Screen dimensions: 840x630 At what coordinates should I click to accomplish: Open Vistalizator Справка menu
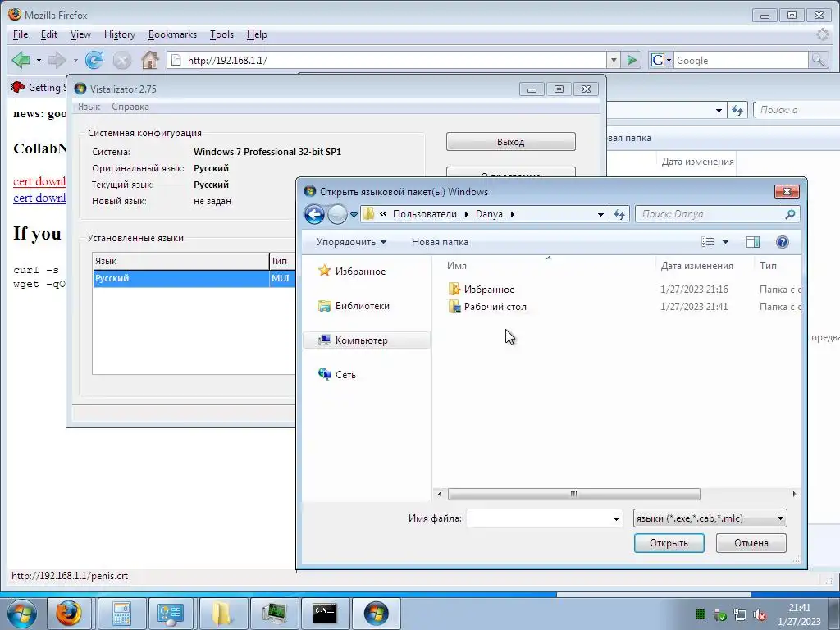pyautogui.click(x=130, y=107)
